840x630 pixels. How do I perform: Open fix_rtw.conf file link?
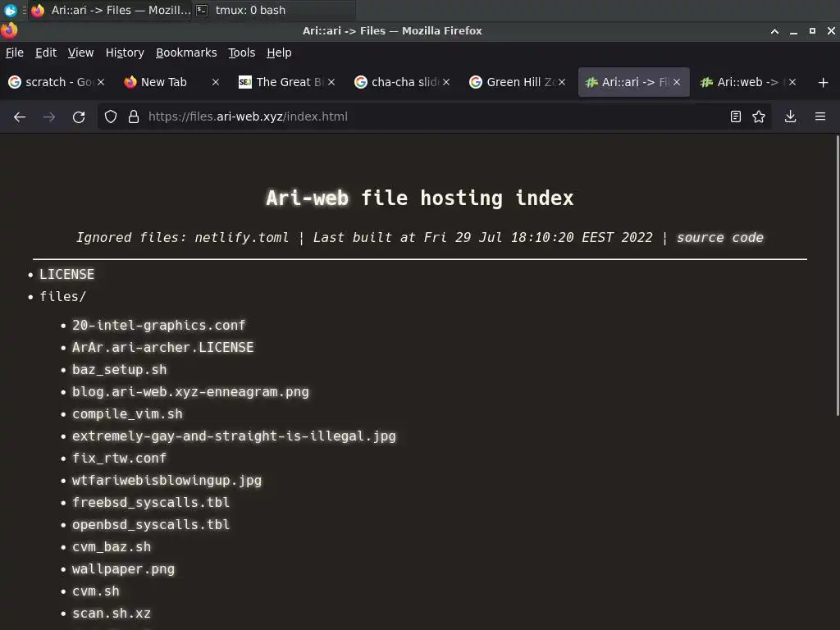click(119, 458)
